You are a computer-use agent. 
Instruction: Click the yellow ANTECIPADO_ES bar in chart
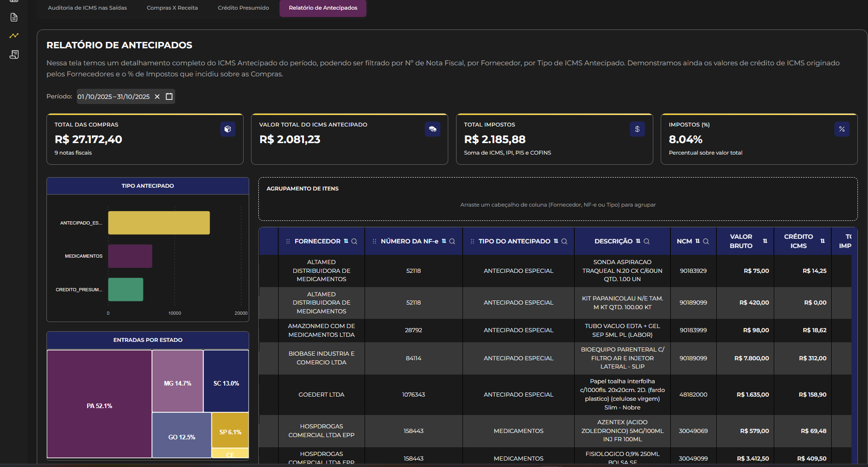tap(159, 223)
